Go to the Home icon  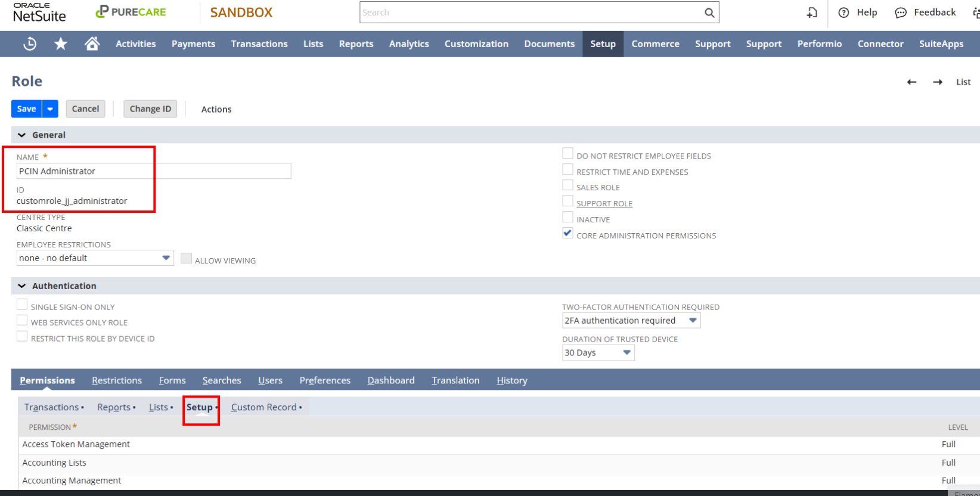click(x=92, y=44)
